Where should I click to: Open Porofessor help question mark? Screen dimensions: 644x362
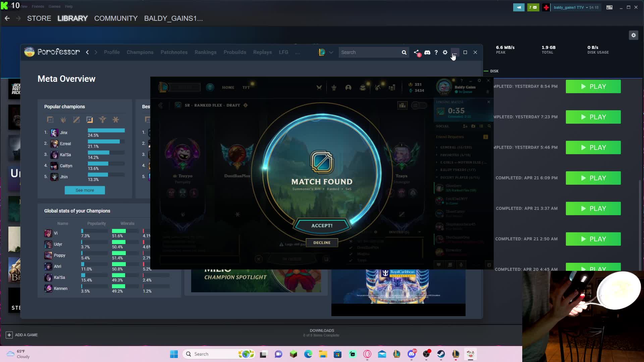[436, 52]
